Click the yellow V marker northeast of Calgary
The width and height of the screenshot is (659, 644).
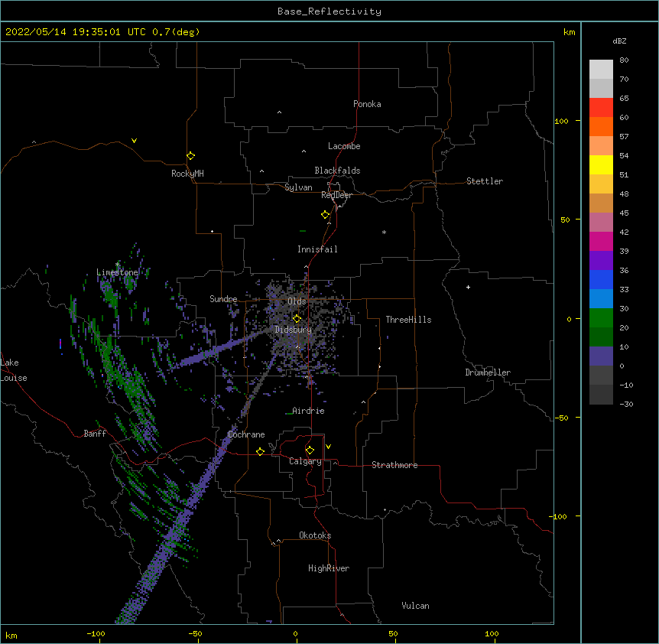(x=328, y=447)
